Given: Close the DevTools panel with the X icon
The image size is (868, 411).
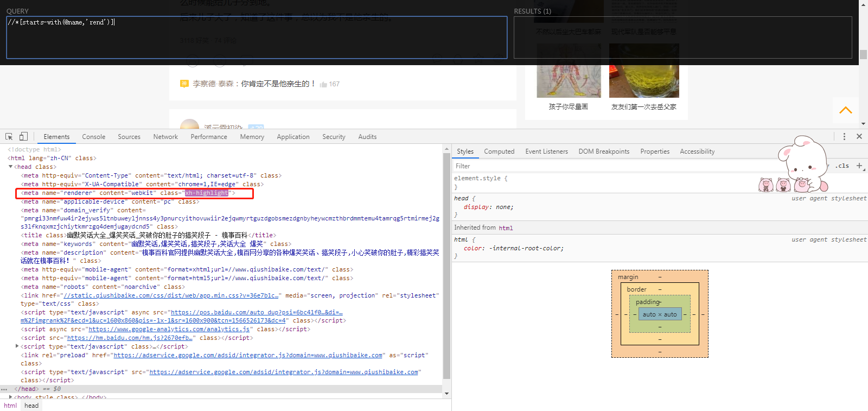Looking at the screenshot, I should [x=859, y=137].
